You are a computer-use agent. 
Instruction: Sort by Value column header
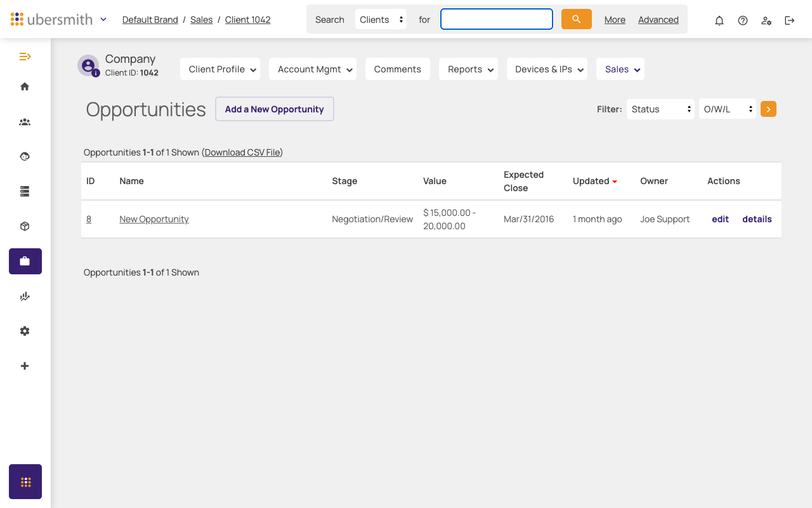pyautogui.click(x=435, y=181)
